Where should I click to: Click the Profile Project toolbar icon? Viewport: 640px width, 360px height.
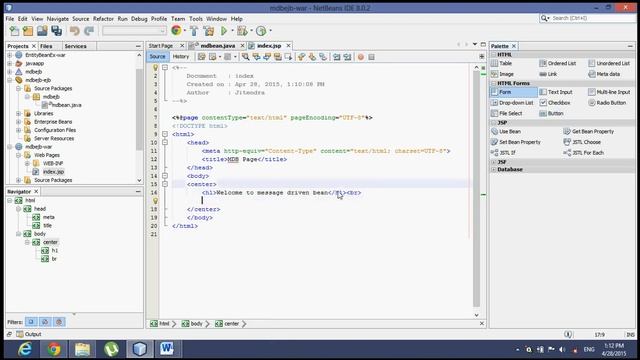tap(261, 31)
